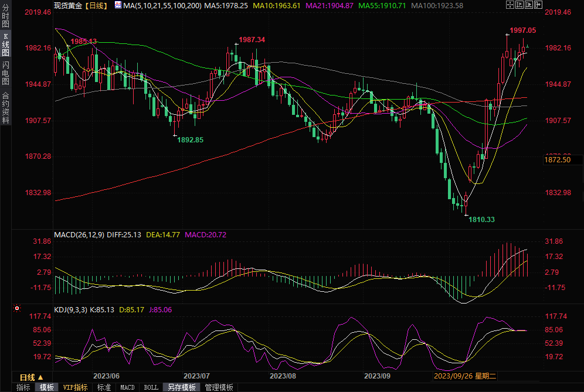Open the 合约资料 side tab
The height and width of the screenshot is (392, 584).
tap(5, 107)
